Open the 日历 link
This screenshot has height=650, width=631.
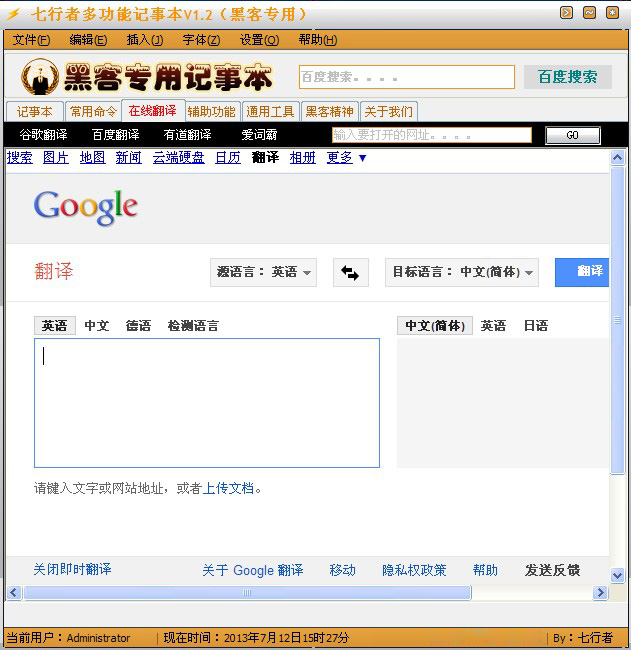pos(228,158)
